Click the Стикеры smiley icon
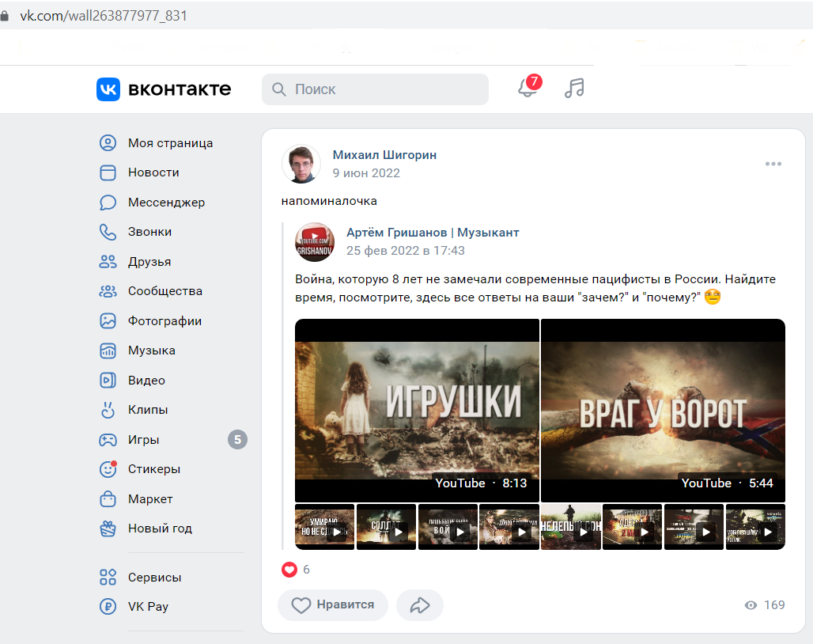Viewport: 813px width, 644px height. click(108, 469)
